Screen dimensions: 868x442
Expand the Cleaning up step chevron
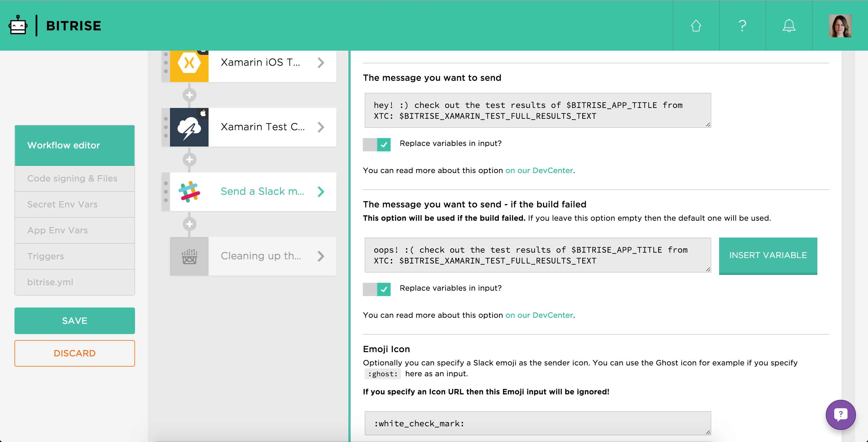[321, 256]
